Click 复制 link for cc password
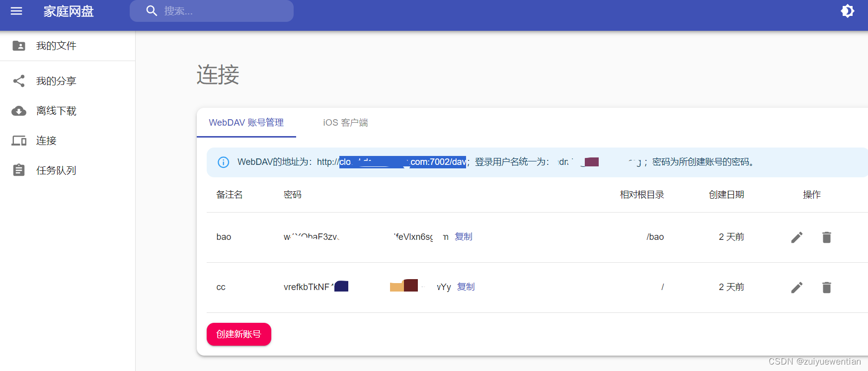Screen dimensions: 868x371 pyautogui.click(x=466, y=287)
